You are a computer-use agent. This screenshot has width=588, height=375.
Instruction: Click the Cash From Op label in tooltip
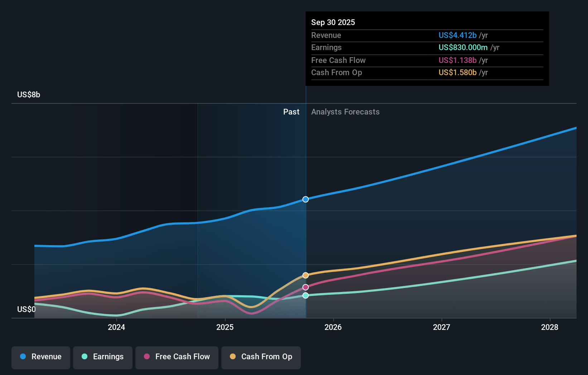(337, 73)
